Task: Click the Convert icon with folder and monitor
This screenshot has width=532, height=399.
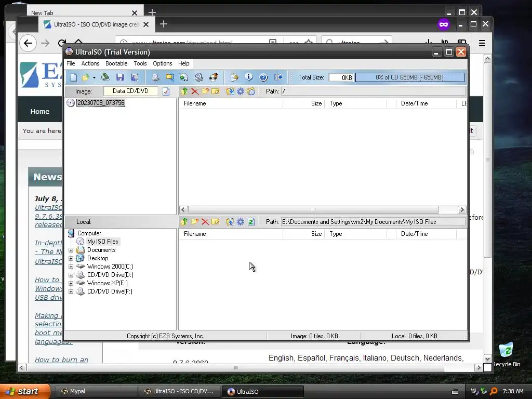Action: click(x=170, y=77)
